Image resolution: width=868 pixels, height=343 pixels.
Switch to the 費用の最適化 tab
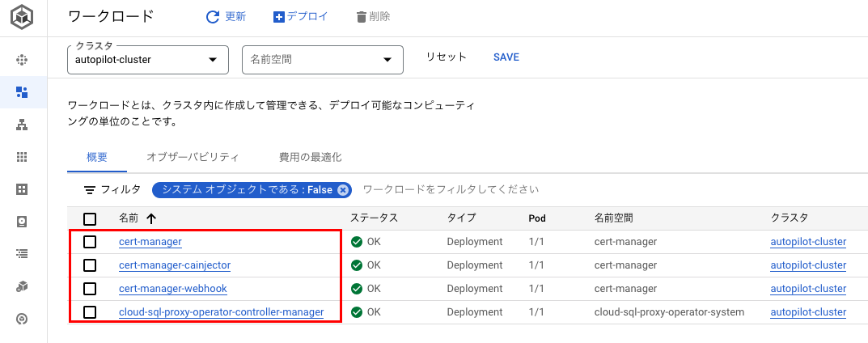[x=310, y=157]
